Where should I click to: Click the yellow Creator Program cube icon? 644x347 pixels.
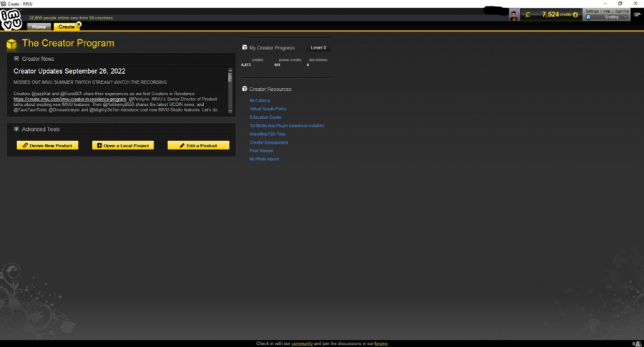pyautogui.click(x=11, y=44)
